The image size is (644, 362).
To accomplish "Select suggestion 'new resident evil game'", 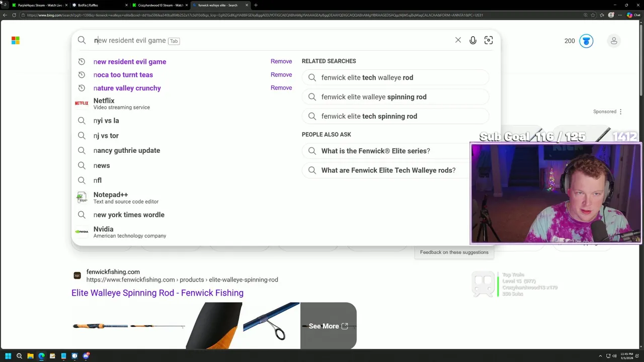I will click(130, 61).
